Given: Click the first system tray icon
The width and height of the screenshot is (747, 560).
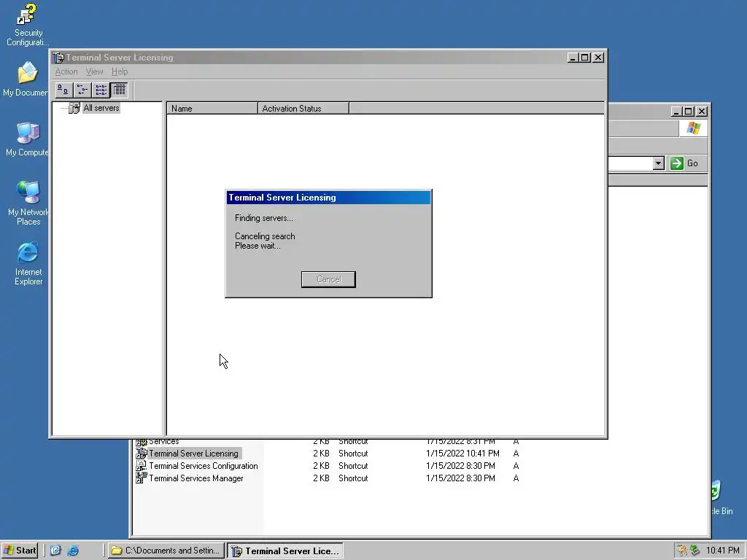Looking at the screenshot, I should click(682, 551).
